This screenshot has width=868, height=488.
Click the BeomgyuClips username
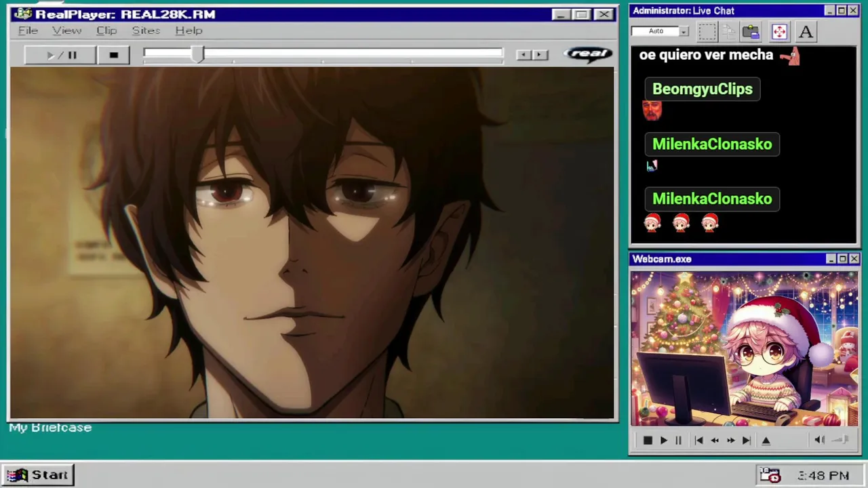click(703, 89)
